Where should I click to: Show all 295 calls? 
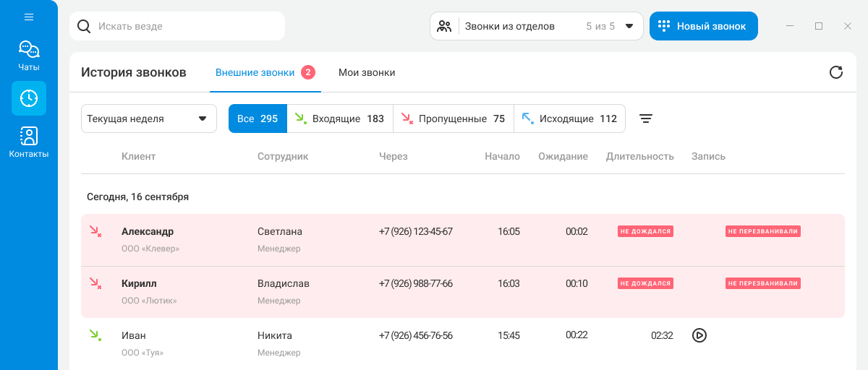click(x=258, y=119)
